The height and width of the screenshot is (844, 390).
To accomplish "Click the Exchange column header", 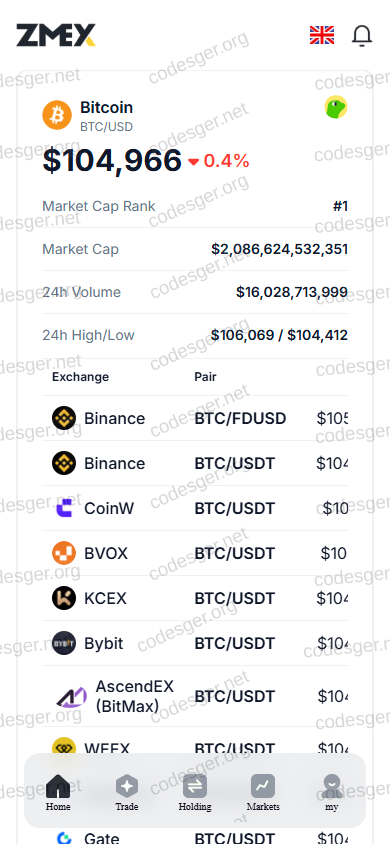I will coord(80,377).
